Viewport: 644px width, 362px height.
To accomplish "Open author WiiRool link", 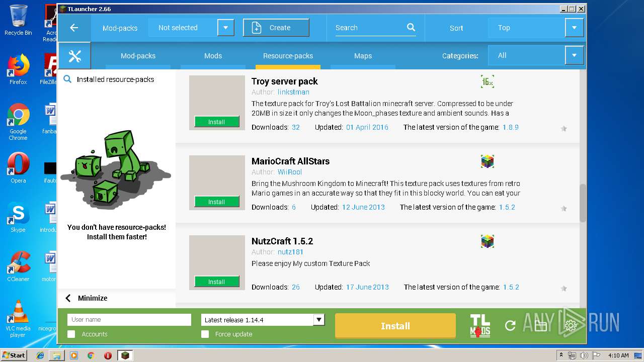I will click(290, 172).
